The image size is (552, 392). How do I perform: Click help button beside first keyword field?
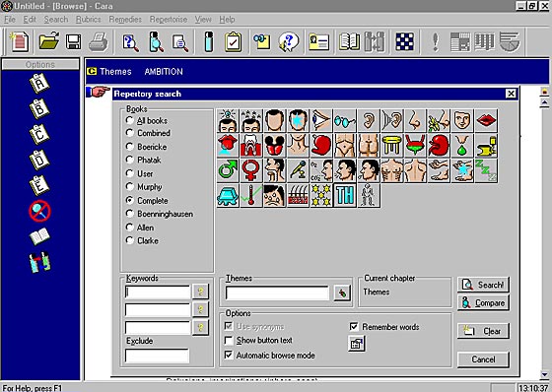click(x=200, y=292)
